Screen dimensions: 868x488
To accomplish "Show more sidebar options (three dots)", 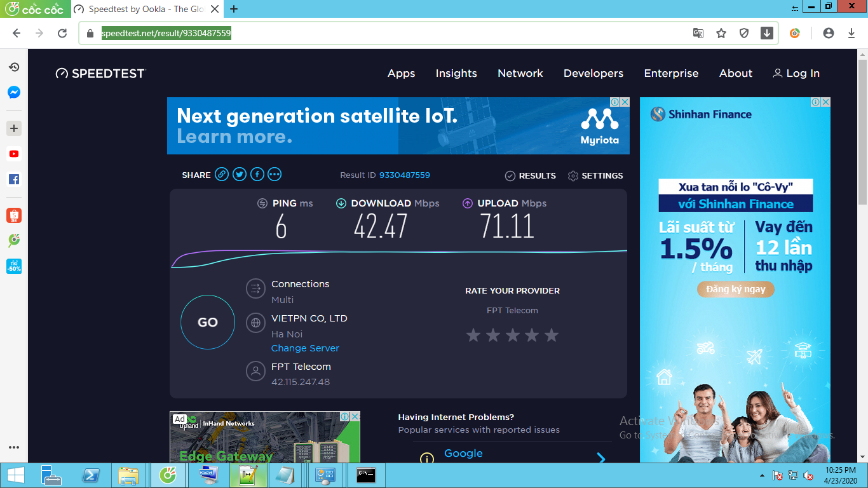I will [x=14, y=448].
